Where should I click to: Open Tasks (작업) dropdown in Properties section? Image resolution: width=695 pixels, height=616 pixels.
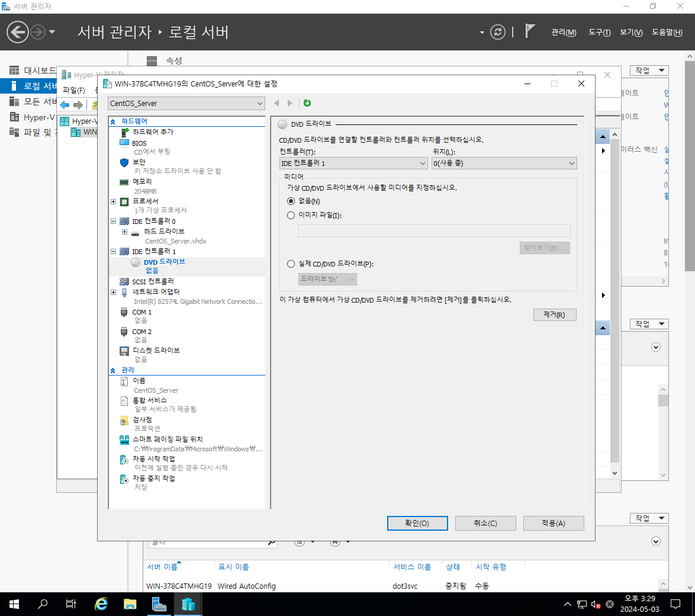(x=649, y=70)
